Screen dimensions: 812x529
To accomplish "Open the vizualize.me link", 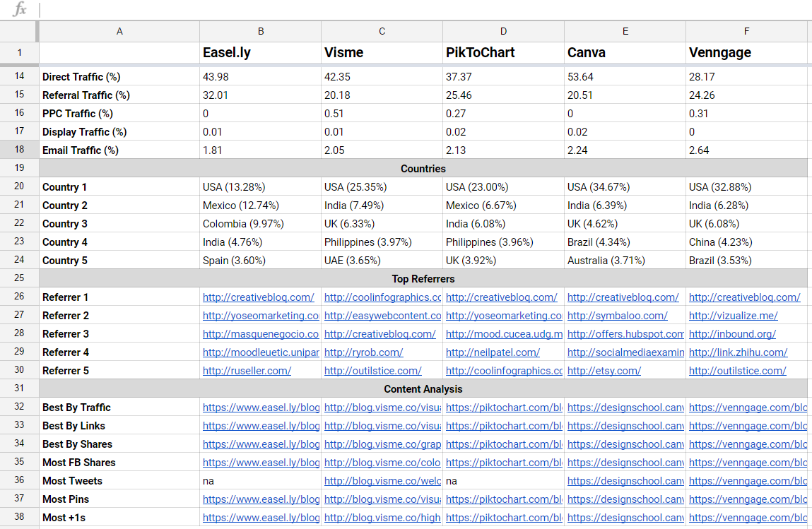I will click(734, 315).
